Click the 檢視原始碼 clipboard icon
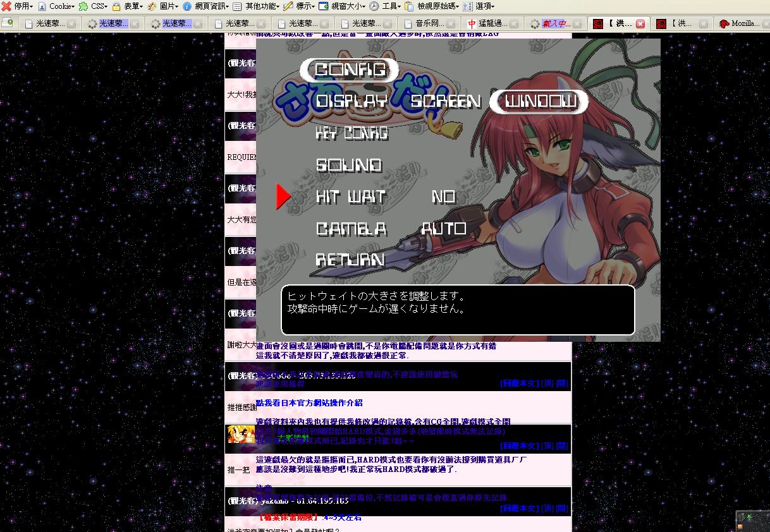The height and width of the screenshot is (532, 770). (409, 6)
